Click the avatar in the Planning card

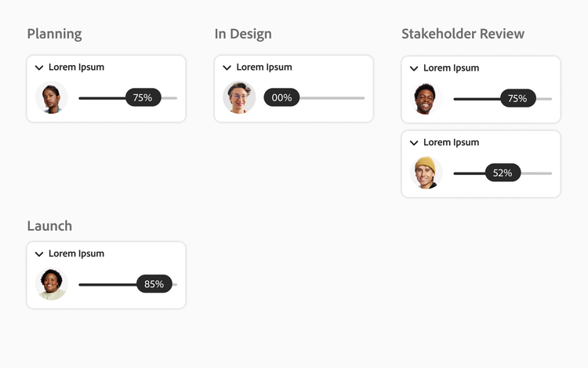52,98
